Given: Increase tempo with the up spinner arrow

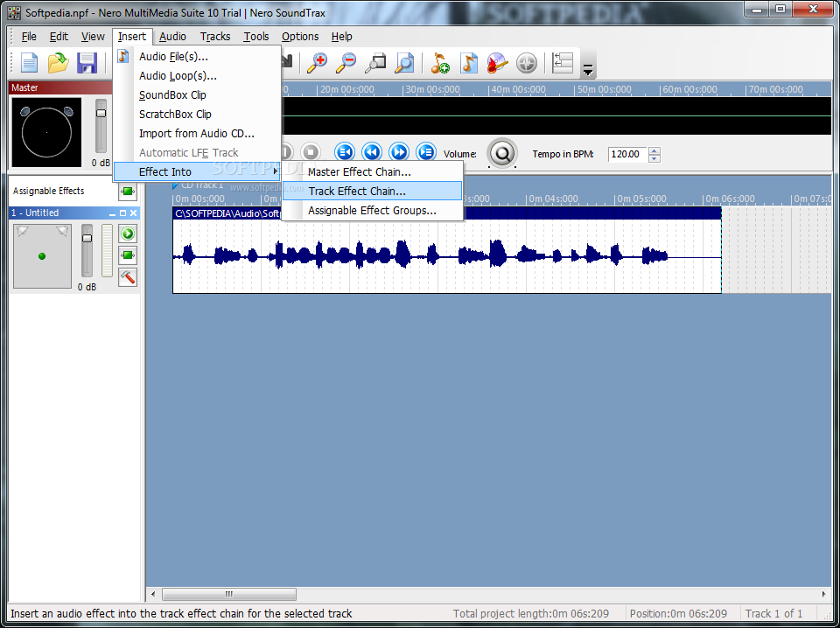Looking at the screenshot, I should click(654, 150).
